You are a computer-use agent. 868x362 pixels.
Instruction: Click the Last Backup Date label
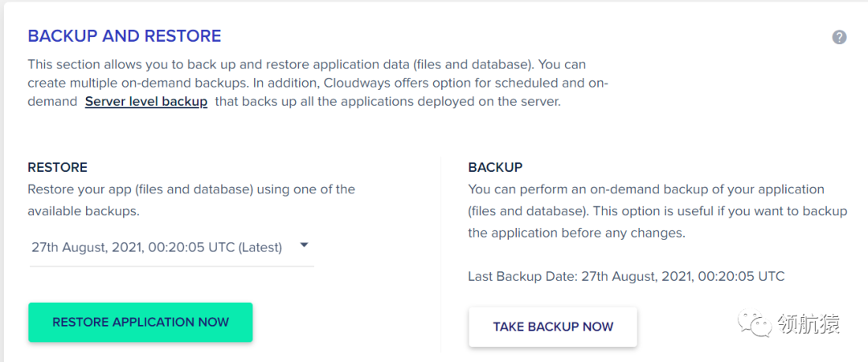click(x=521, y=276)
